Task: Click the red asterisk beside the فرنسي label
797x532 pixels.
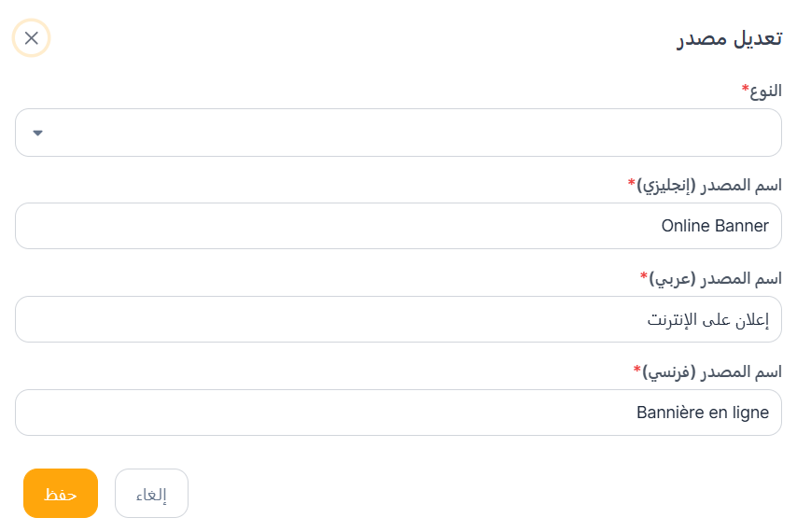Action: point(636,369)
